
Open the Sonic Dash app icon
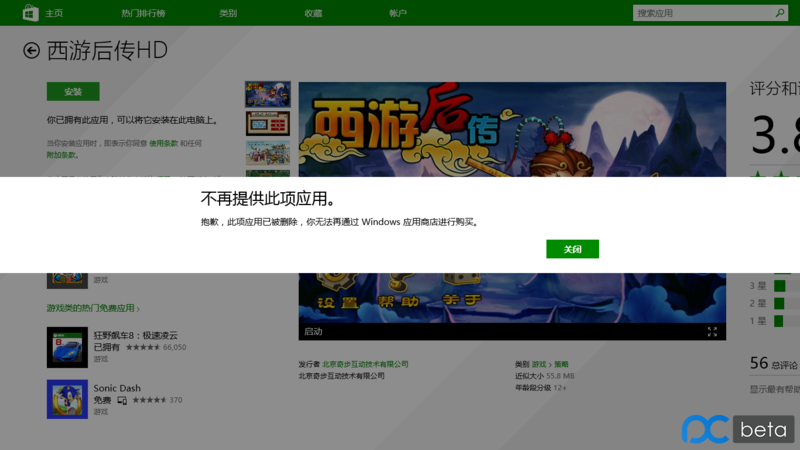67,399
